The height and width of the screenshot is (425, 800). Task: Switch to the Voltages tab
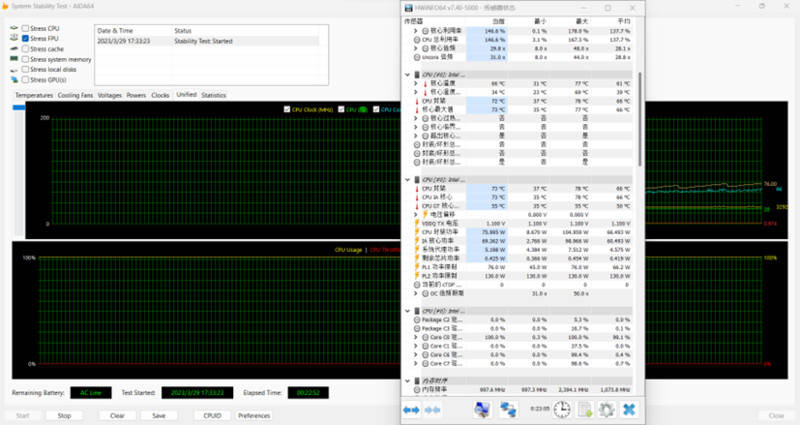click(110, 95)
